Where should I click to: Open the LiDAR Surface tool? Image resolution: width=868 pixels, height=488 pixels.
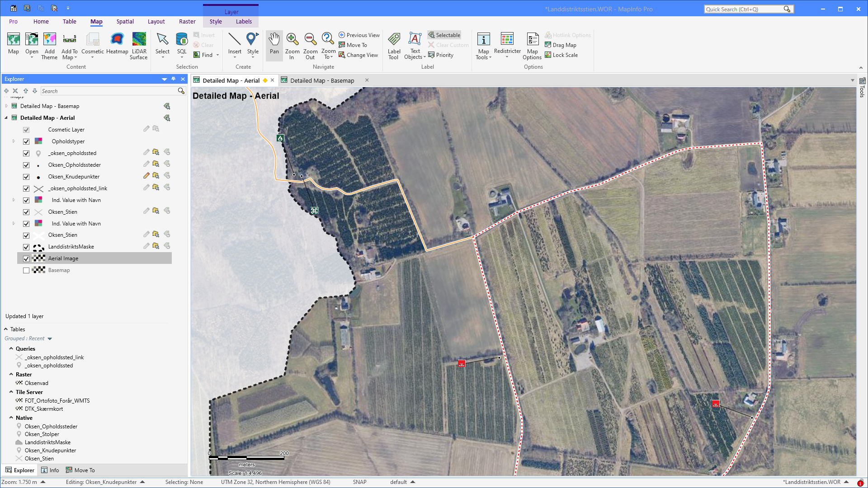click(139, 46)
